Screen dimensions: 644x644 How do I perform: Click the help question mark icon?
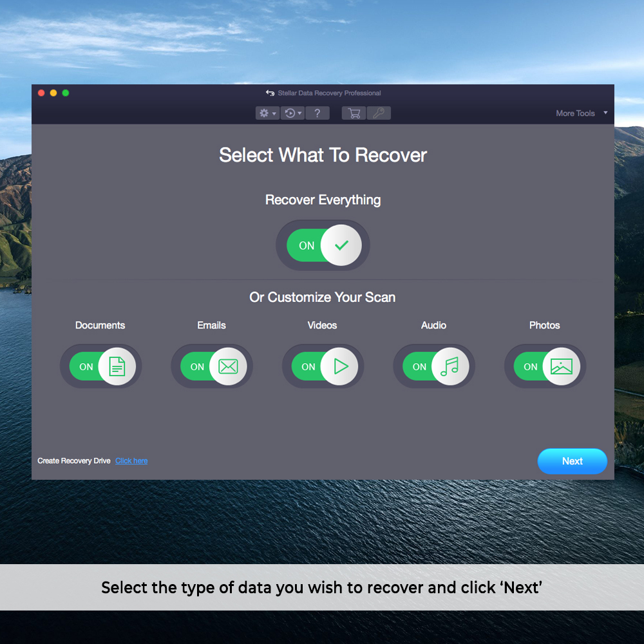coord(317,113)
